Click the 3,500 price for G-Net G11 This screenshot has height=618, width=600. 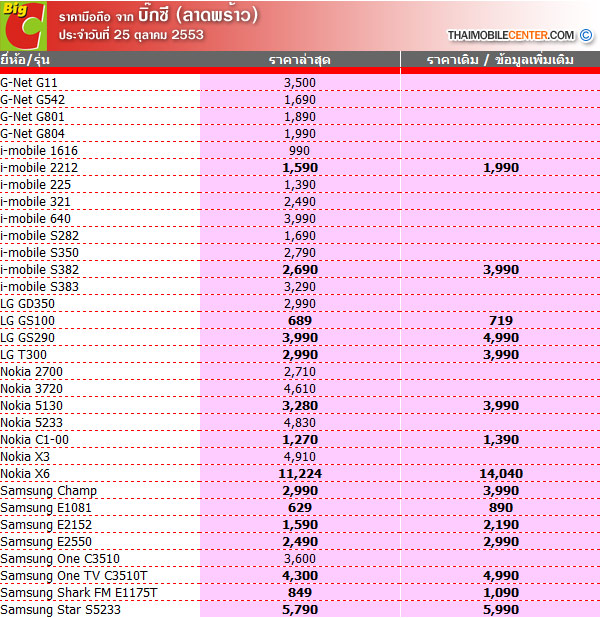click(300, 83)
